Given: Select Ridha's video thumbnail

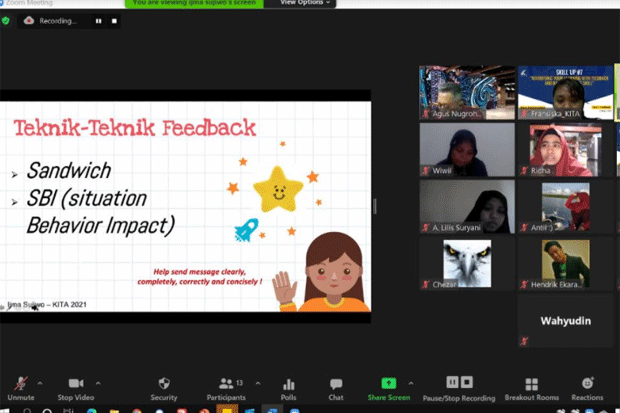Looking at the screenshot, I should [565, 150].
